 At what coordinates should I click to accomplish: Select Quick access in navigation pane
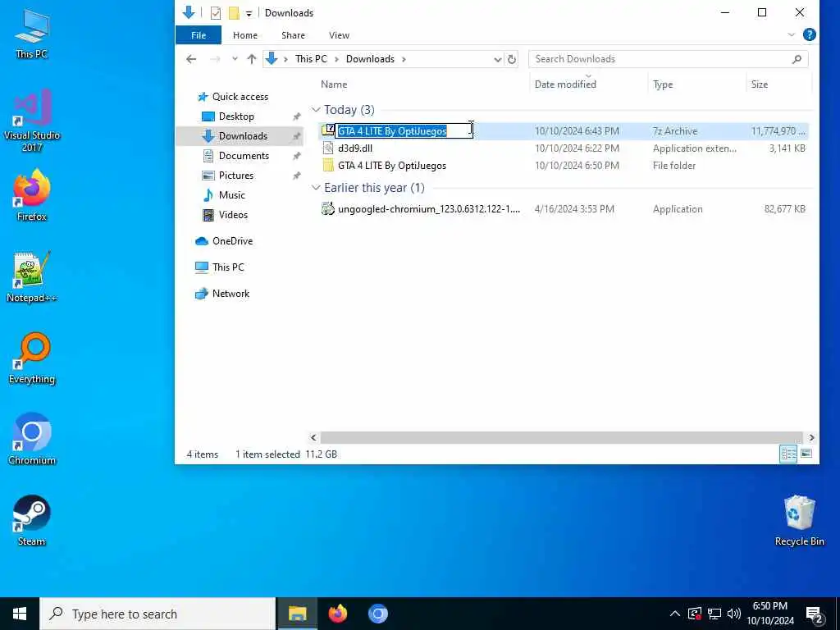click(240, 97)
